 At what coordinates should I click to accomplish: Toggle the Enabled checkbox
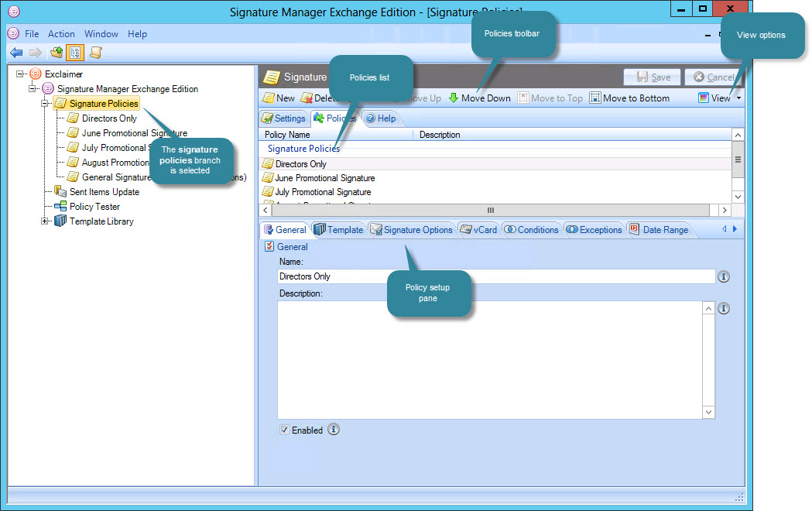(284, 430)
